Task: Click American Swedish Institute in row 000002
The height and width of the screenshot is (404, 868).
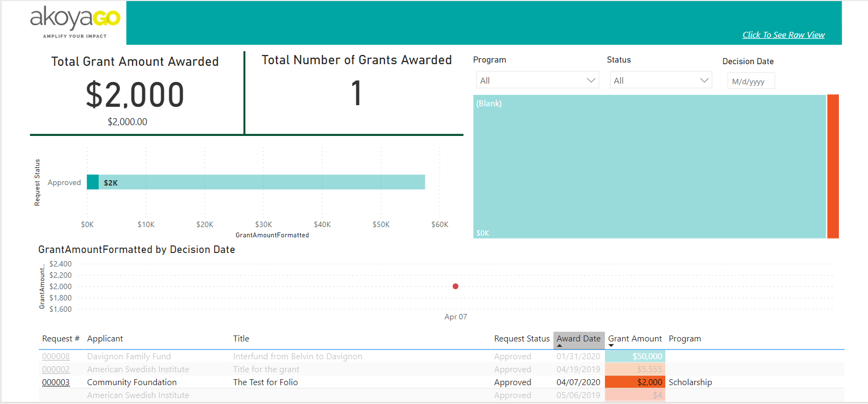Action: 138,369
